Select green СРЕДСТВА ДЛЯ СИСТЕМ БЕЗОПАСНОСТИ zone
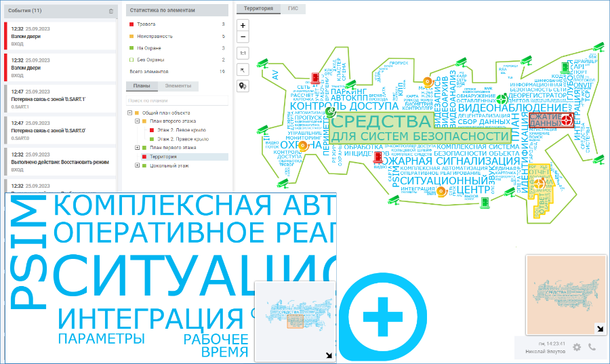Screen dimensions: 610x364 (x=420, y=128)
